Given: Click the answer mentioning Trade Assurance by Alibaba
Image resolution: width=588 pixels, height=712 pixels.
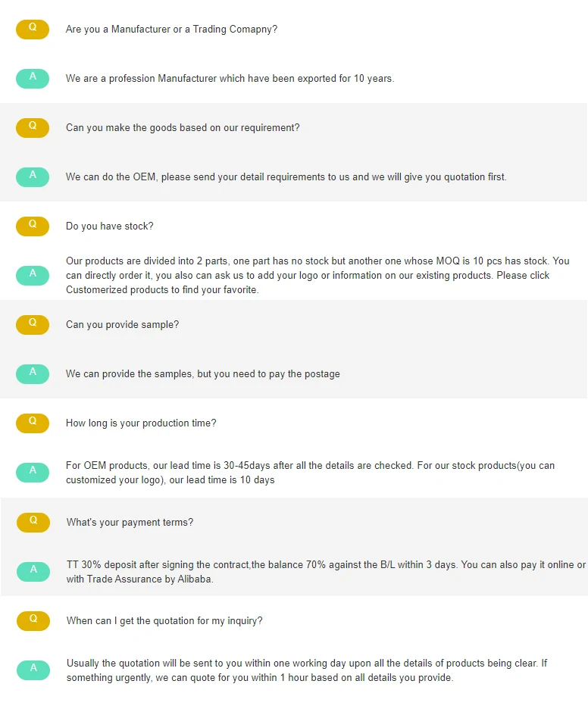Looking at the screenshot, I should coord(326,572).
